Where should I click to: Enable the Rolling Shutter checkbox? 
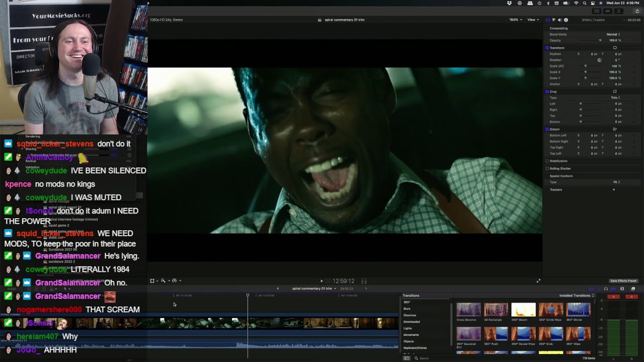[x=547, y=168]
